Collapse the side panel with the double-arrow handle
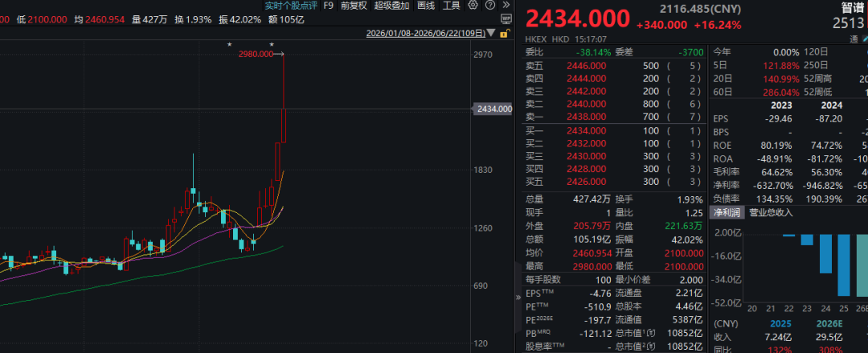 click(518, 297)
